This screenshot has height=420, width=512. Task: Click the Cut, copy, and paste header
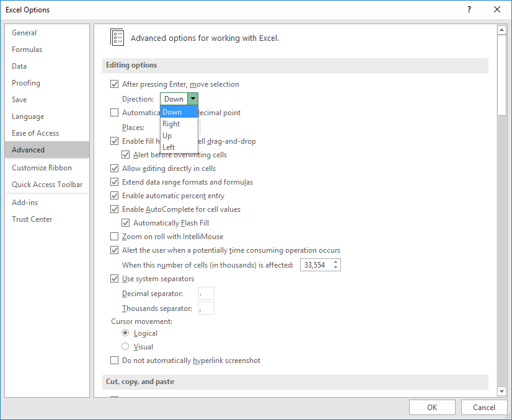(x=295, y=382)
